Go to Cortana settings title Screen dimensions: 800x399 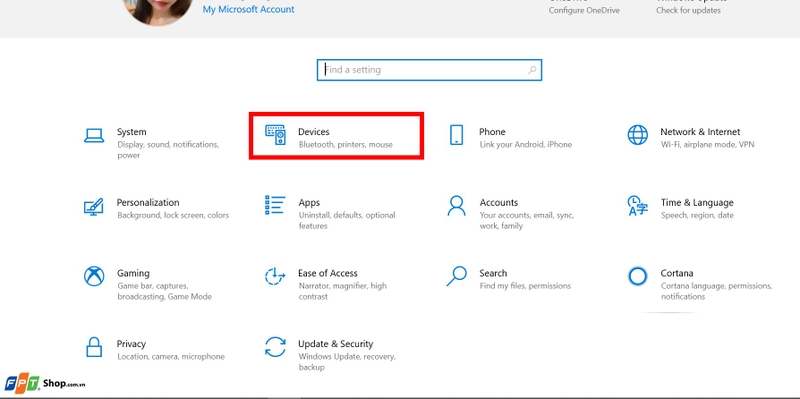677,273
